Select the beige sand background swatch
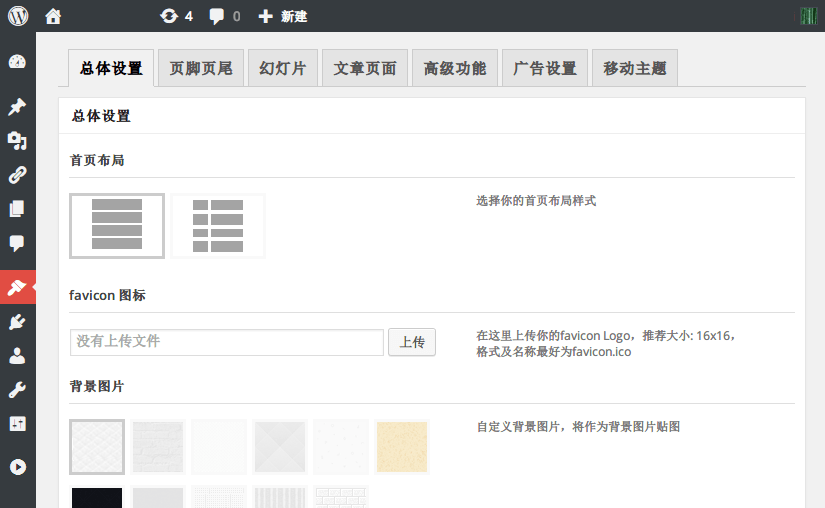The height and width of the screenshot is (508, 825). click(x=402, y=447)
